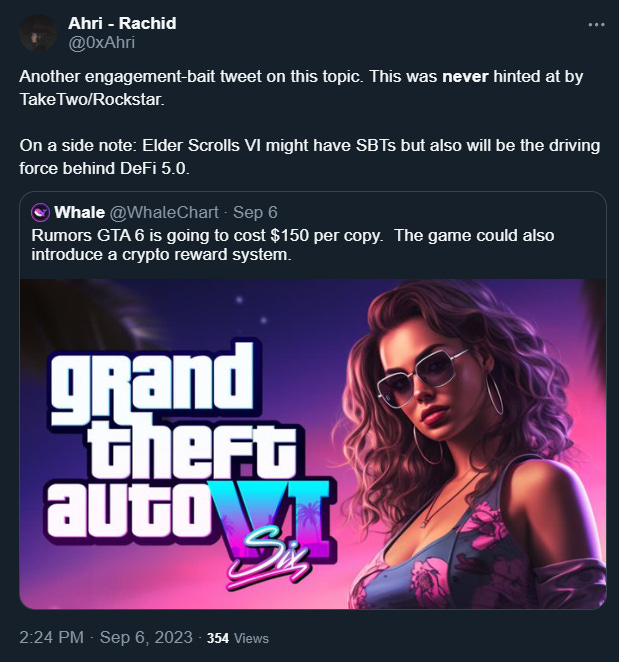Click the Elder Scrolls VI side note text
The image size is (619, 662).
[x=310, y=146]
